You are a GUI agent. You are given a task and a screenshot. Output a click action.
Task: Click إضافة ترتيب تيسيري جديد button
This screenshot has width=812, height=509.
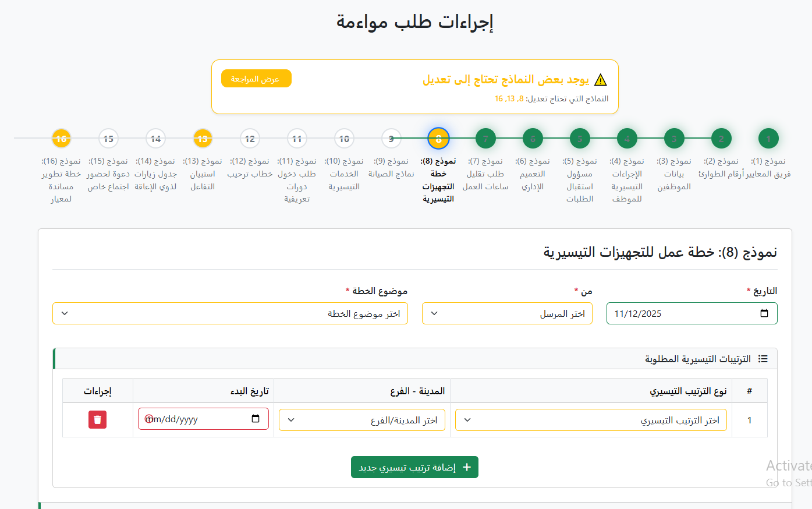414,467
